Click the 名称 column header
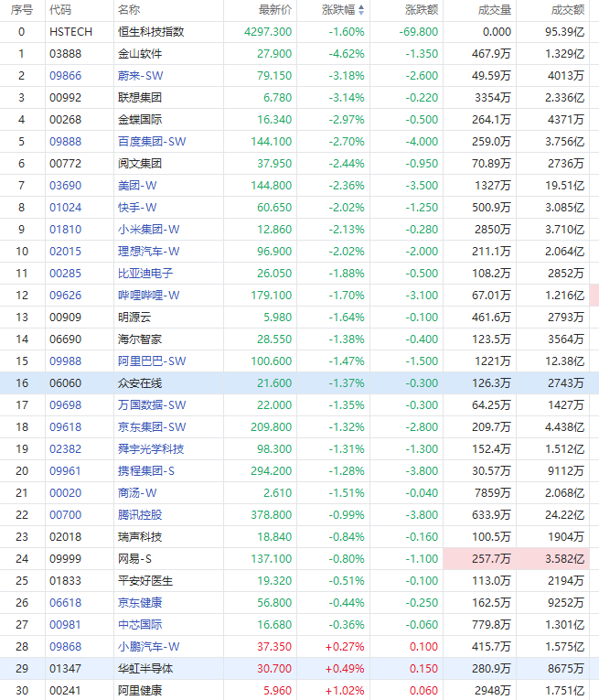 (x=129, y=10)
